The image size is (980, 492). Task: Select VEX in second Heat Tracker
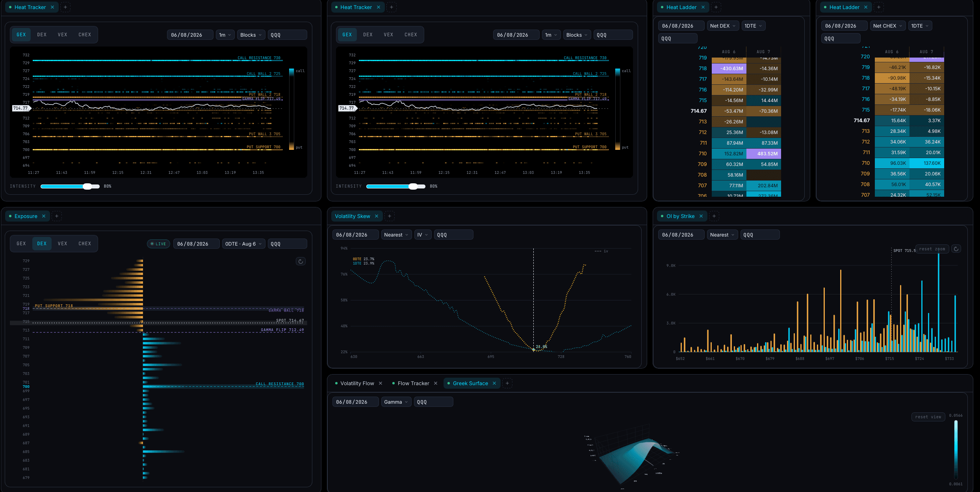click(x=389, y=35)
